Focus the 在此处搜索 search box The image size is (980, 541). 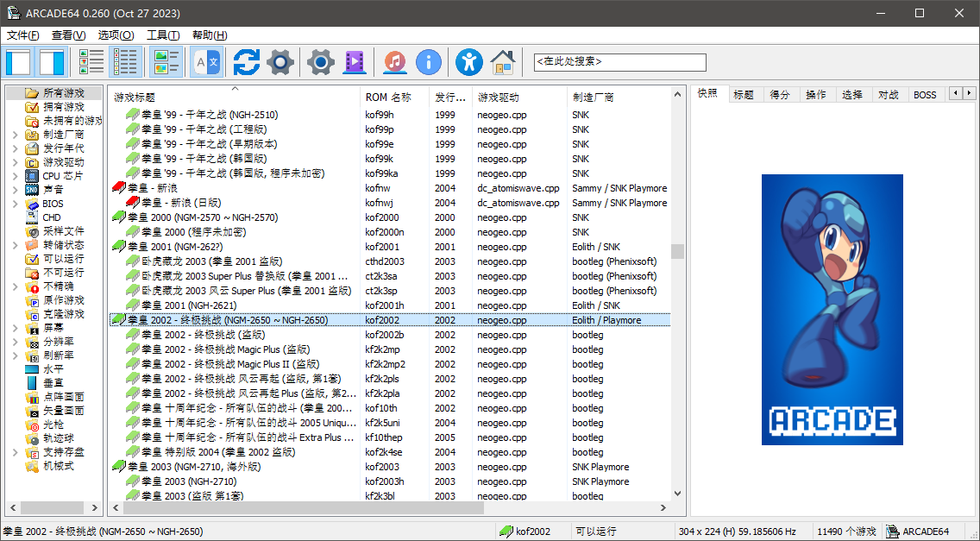[620, 62]
